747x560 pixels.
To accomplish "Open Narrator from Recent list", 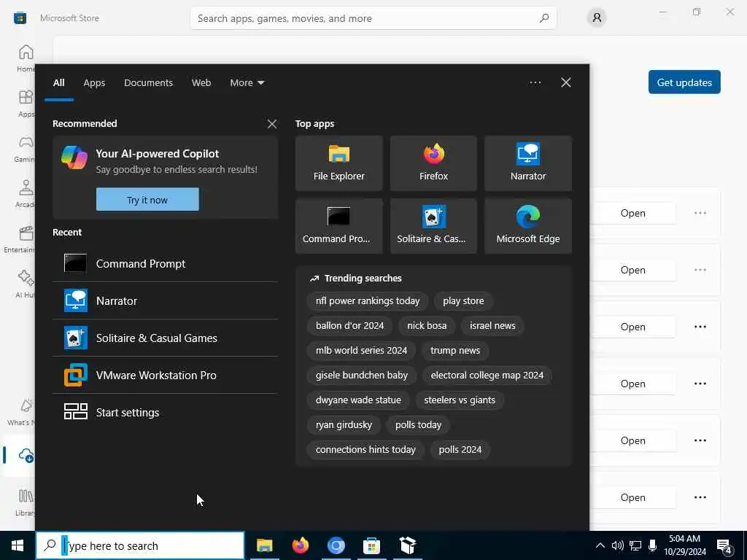I will (x=165, y=300).
